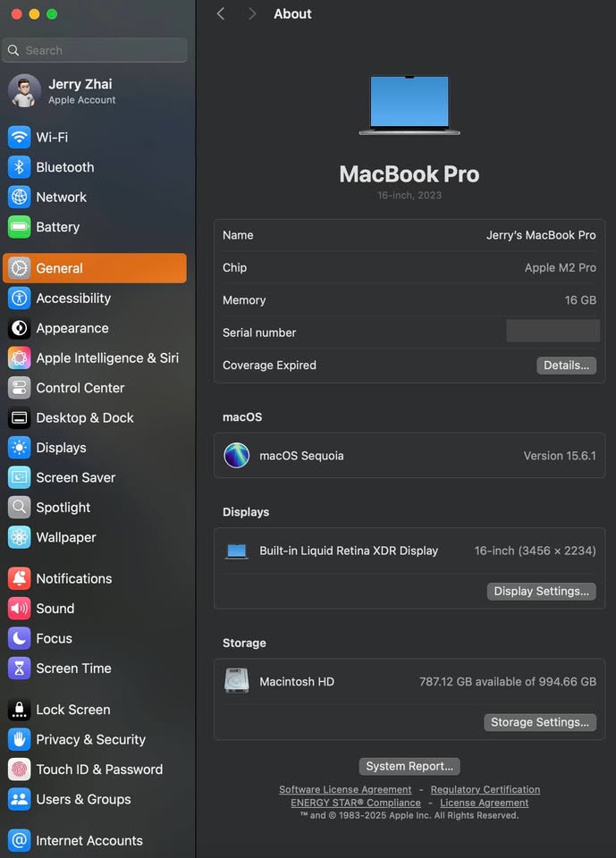Open Battery settings icon
Viewport: 616px width, 858px height.
19,227
